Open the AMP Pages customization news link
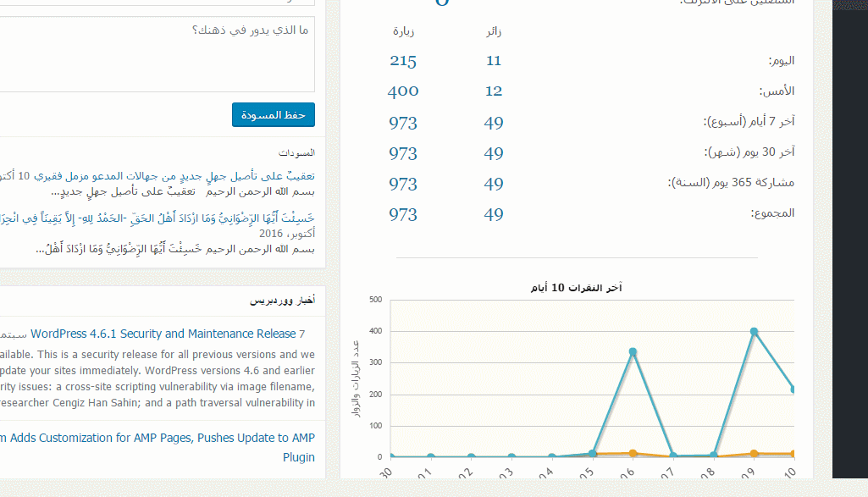Screen dimensions: 868x497 (x=157, y=438)
